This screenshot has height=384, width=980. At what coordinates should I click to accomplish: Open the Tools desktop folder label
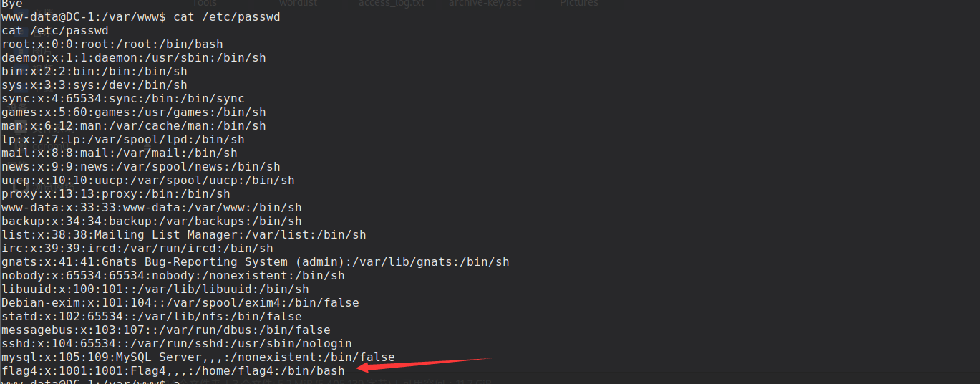coord(204,4)
